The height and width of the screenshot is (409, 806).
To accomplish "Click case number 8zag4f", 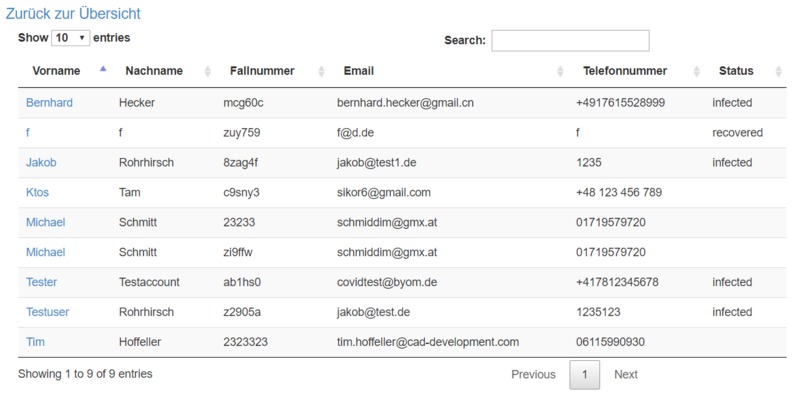I will click(x=241, y=162).
